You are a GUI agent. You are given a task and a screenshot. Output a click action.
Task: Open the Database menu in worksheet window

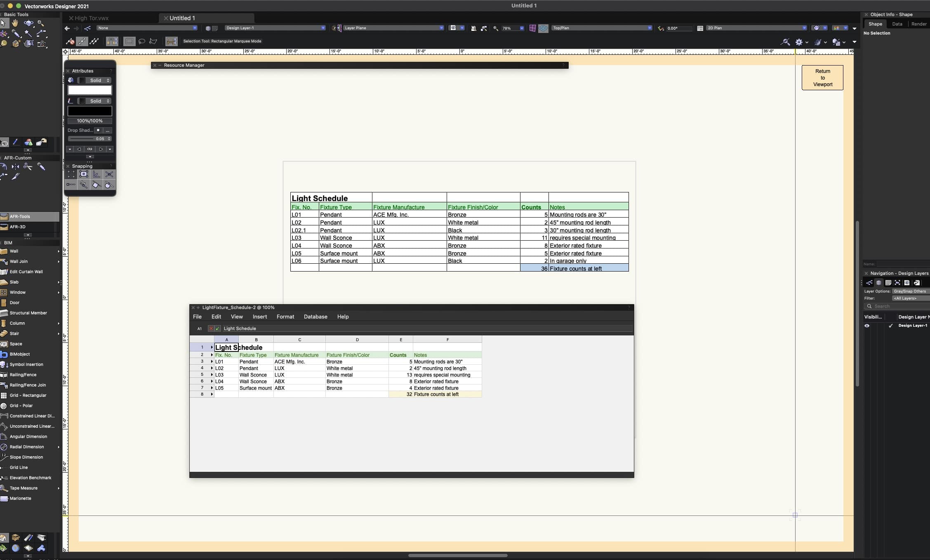(x=315, y=316)
